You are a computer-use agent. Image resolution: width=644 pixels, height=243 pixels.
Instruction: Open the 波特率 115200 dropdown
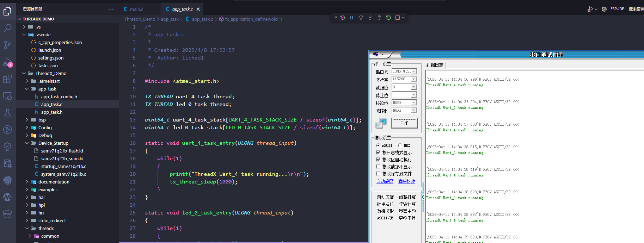tap(414, 79)
